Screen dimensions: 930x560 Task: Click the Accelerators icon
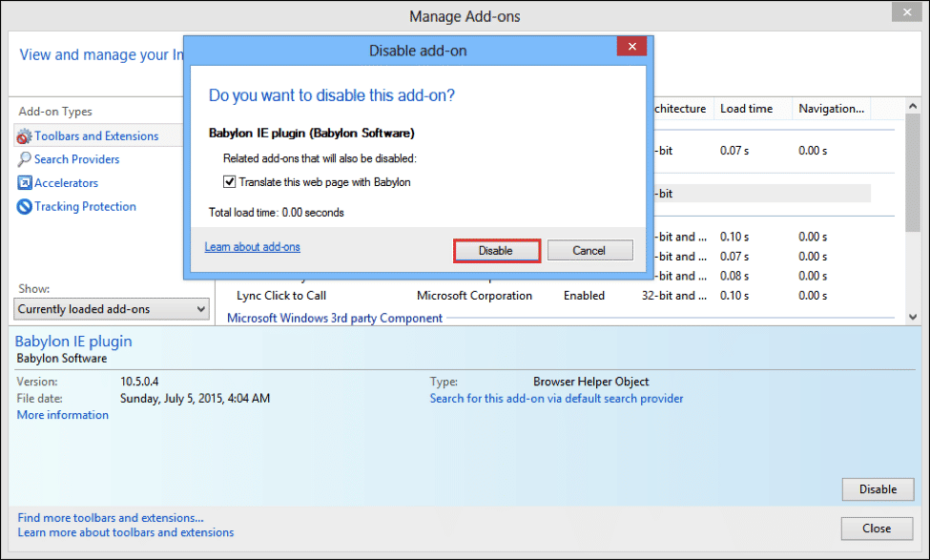tap(24, 183)
